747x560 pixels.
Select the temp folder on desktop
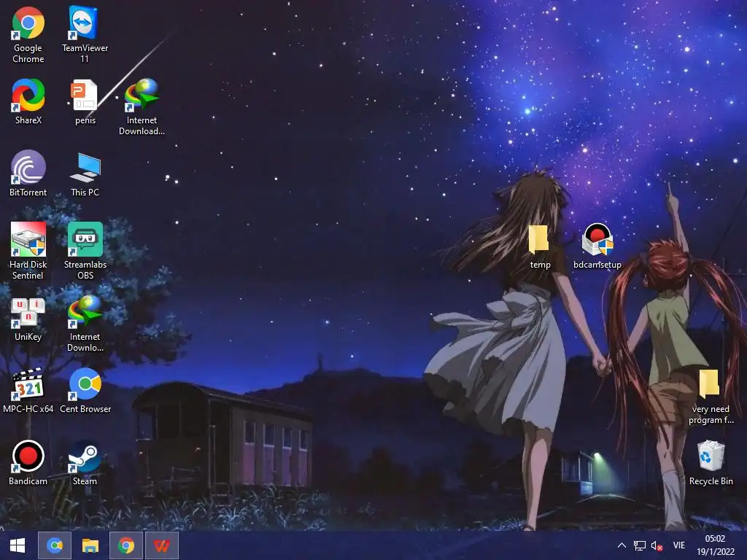[x=540, y=246]
